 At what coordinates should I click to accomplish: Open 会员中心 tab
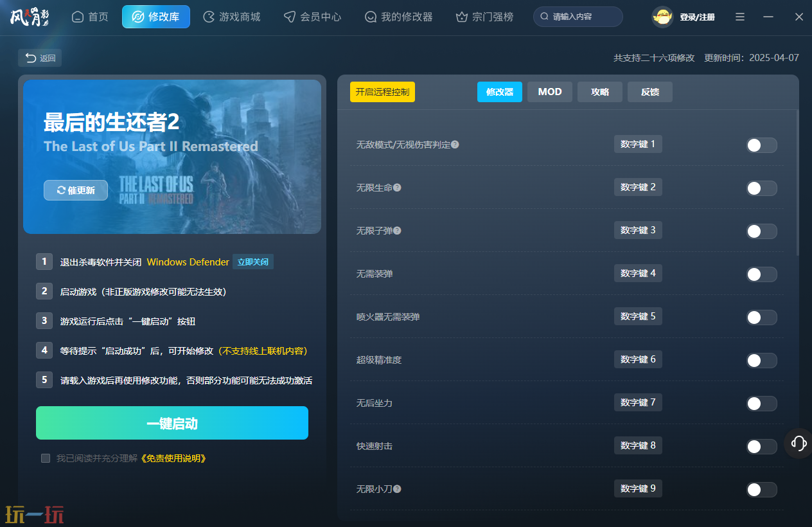[x=313, y=17]
